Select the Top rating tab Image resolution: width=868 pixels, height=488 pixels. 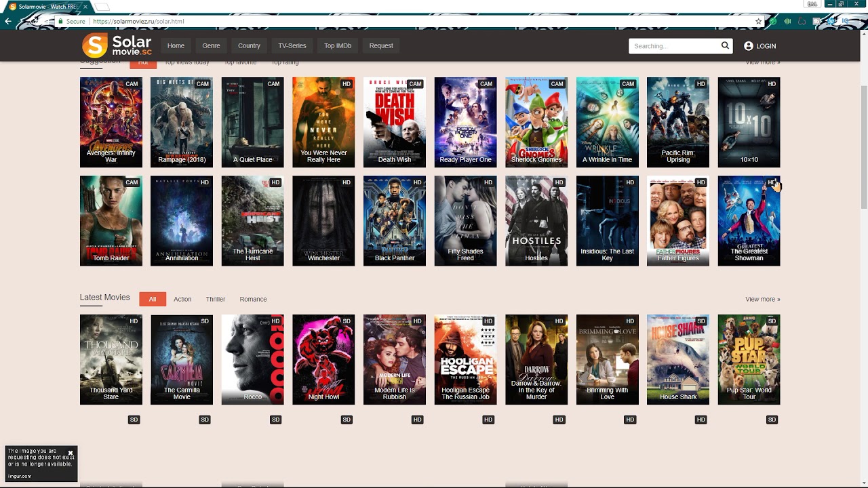(x=285, y=62)
